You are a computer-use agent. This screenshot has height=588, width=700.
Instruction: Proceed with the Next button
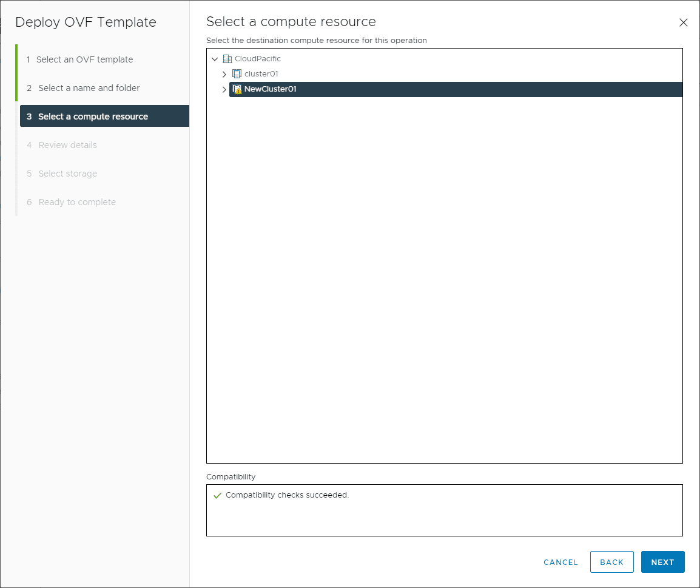point(662,562)
